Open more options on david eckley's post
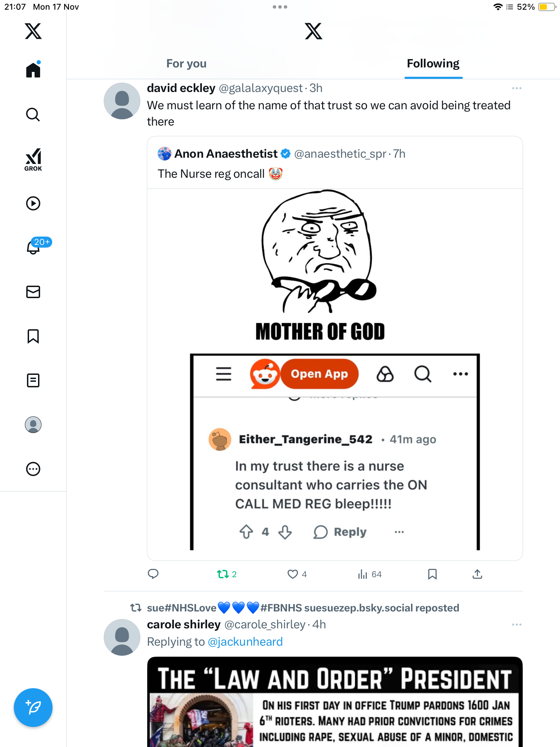 coord(517,89)
